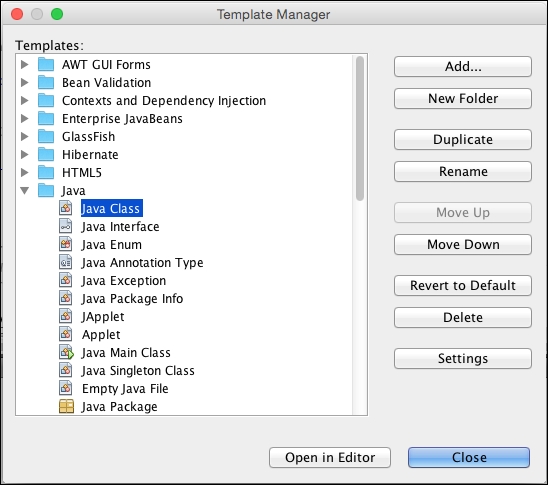The width and height of the screenshot is (548, 485).
Task: Select the Java Package template
Action: (x=119, y=407)
